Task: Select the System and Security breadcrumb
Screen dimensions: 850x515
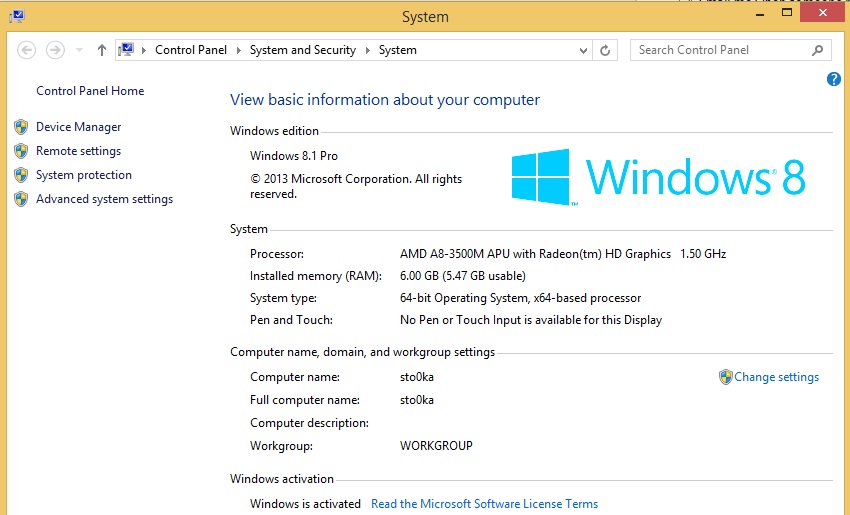Action: tap(302, 50)
